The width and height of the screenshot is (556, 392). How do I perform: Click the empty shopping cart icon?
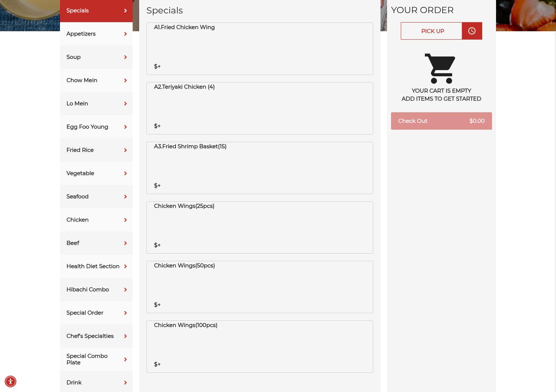click(x=440, y=69)
